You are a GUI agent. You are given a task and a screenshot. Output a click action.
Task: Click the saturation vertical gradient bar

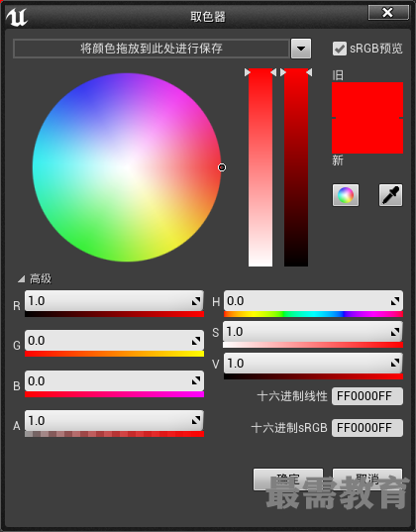coord(260,167)
